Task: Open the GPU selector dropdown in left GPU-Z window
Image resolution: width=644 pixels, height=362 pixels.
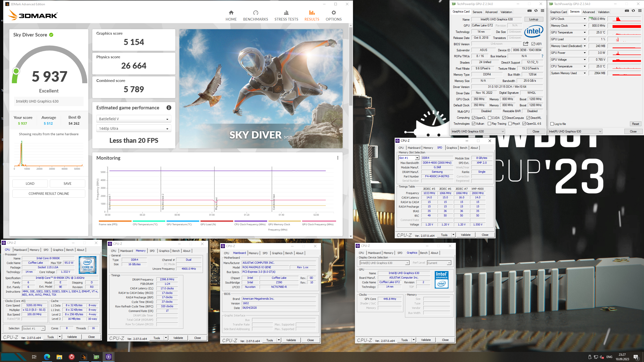Action: [x=478, y=131]
